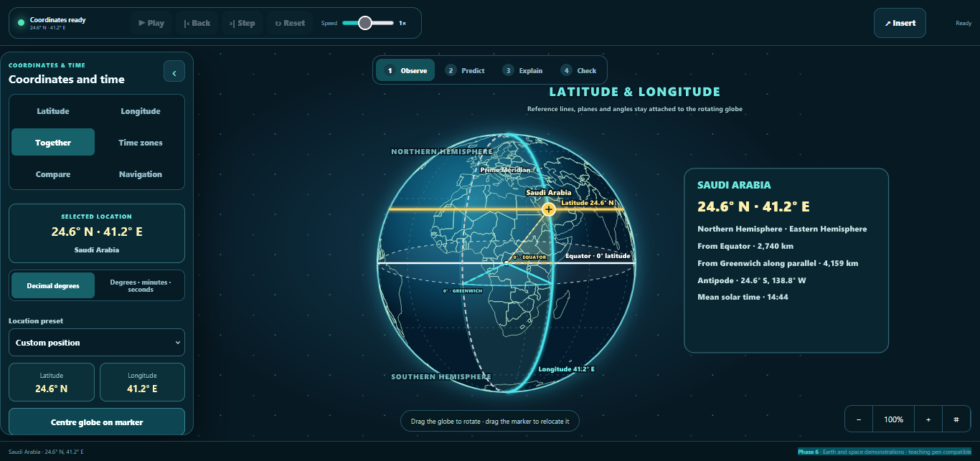
Task: Click the Longitude 41.2° E value field
Action: coord(142,382)
